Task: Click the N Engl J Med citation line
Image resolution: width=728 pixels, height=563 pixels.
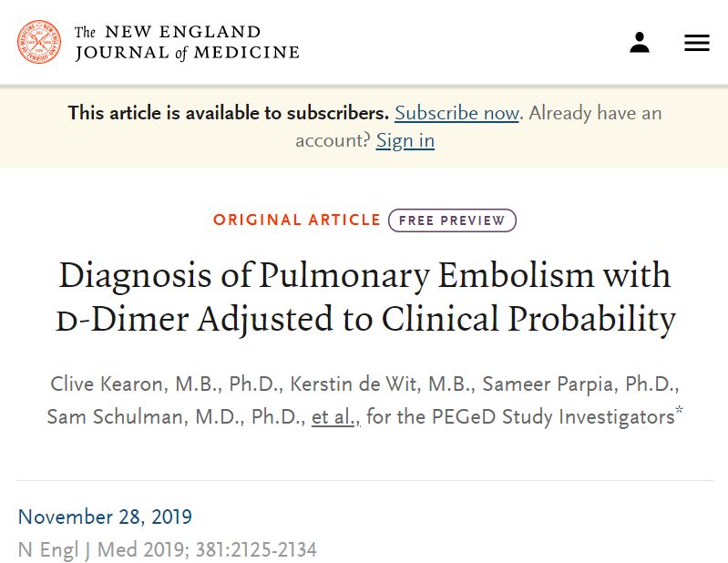Action: pos(167,549)
